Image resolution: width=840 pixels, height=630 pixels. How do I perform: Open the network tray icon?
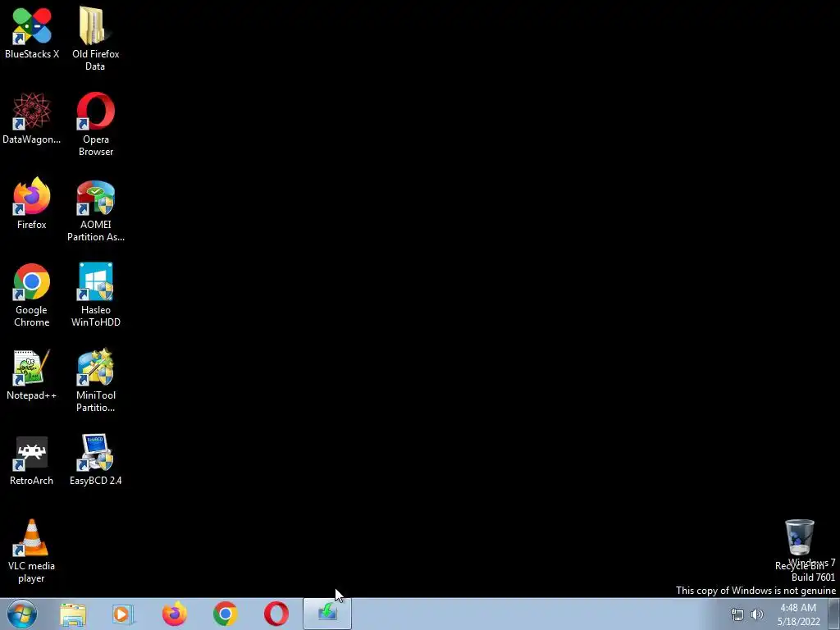tap(737, 614)
